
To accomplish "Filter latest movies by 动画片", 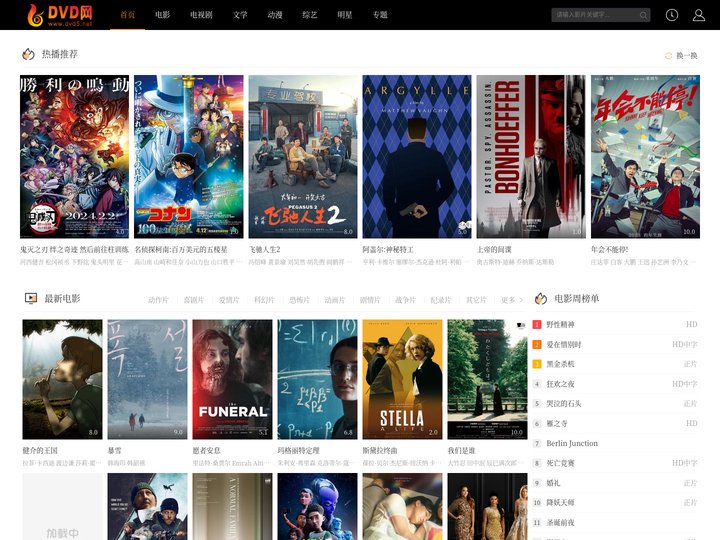I will coord(334,300).
